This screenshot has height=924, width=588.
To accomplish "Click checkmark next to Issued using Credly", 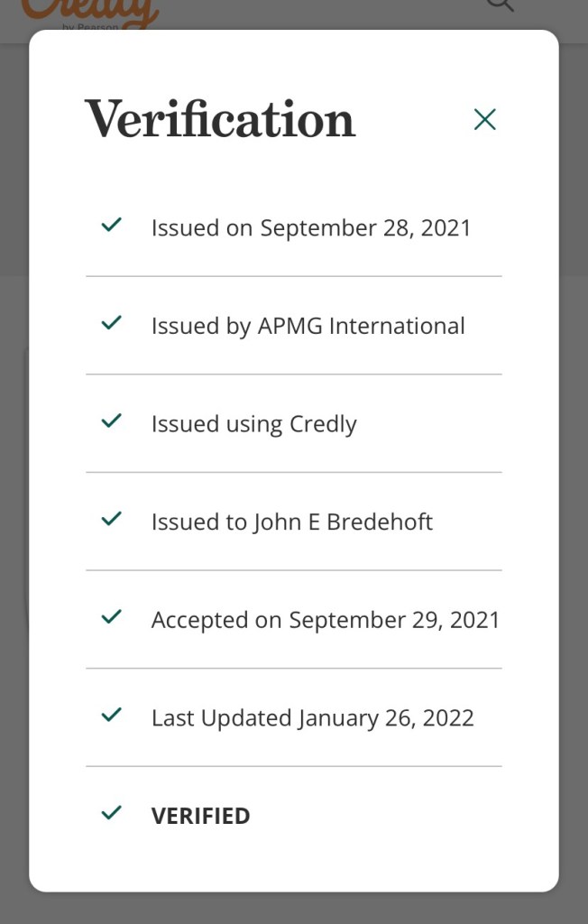I will pos(112,421).
